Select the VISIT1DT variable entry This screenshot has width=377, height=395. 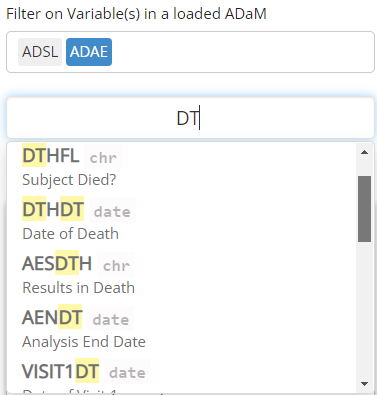(x=182, y=375)
